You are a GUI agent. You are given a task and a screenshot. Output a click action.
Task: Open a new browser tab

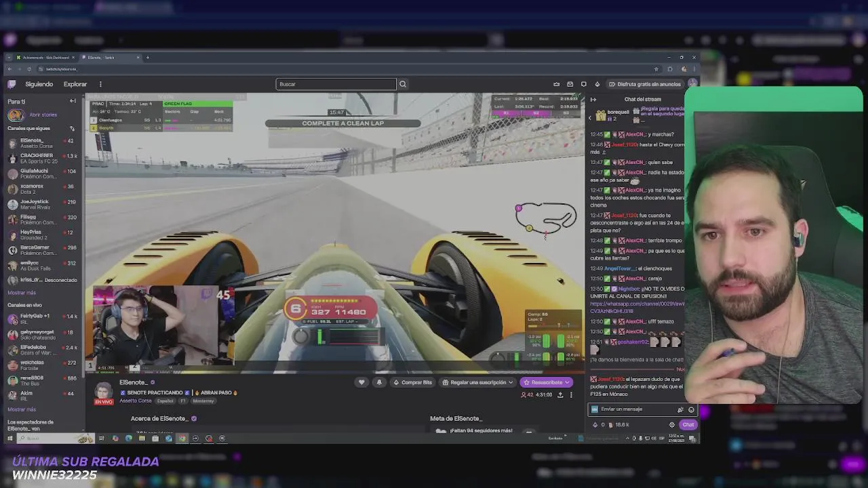(148, 58)
